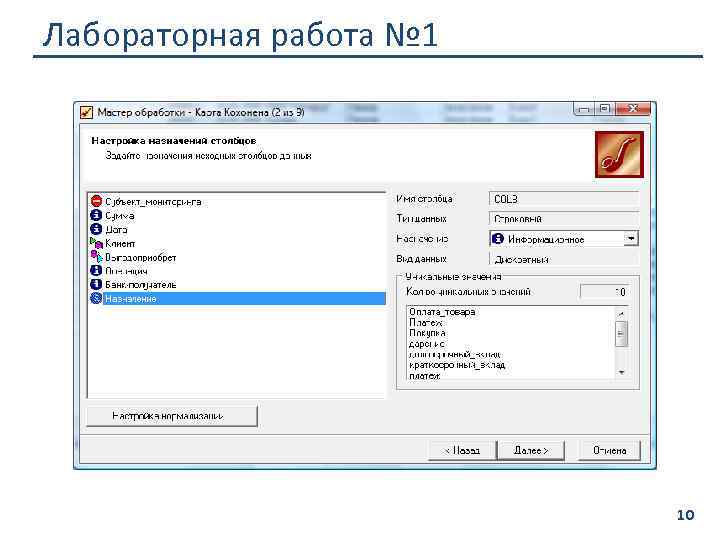Minimize the wizard window
Screen dimensions: 720x540
584,109
